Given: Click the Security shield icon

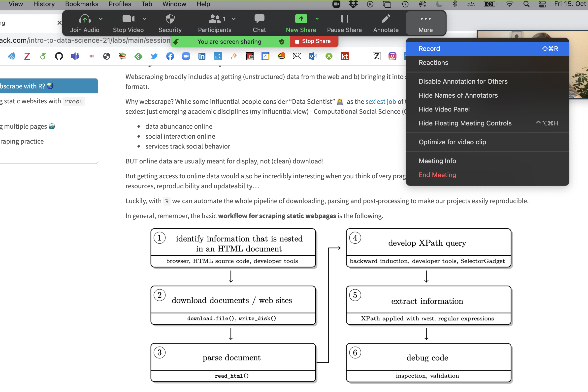Looking at the screenshot, I should click(x=170, y=19).
